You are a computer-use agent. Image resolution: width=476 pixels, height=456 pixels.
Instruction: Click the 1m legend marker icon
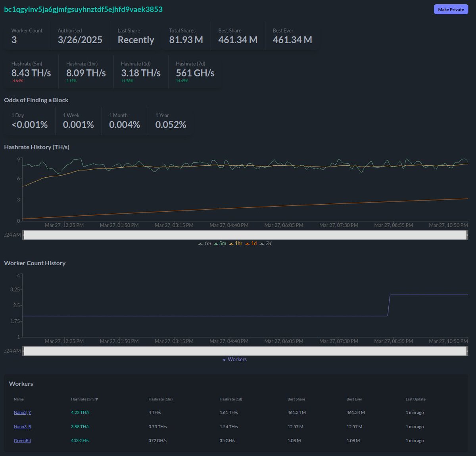[x=201, y=243]
